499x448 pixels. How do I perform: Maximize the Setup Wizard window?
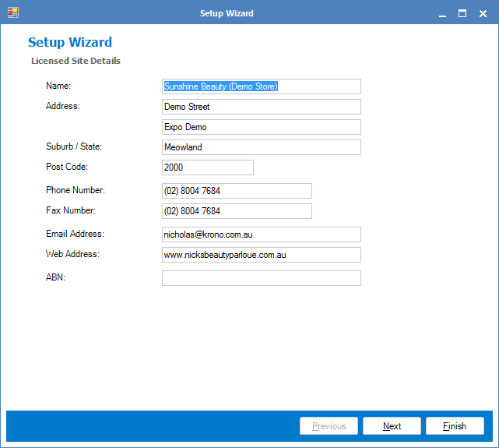coord(462,13)
